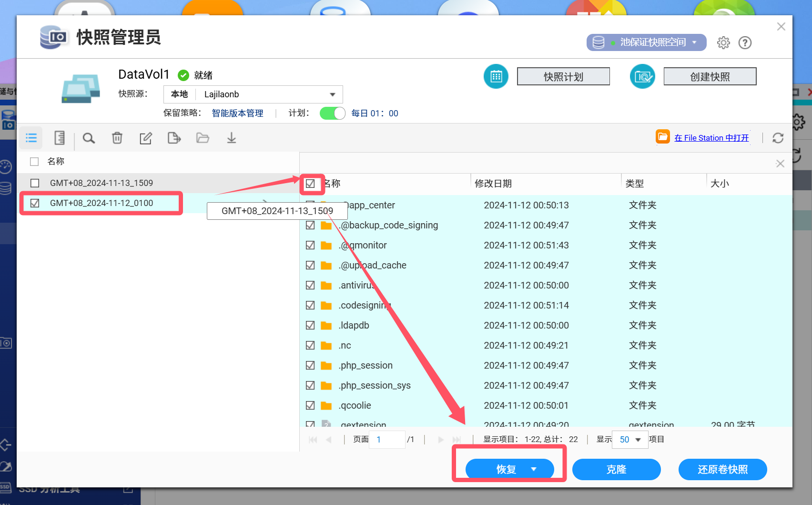Image resolution: width=812 pixels, height=505 pixels.
Task: Toggle the select-all snapshots checkbox
Action: (x=34, y=162)
